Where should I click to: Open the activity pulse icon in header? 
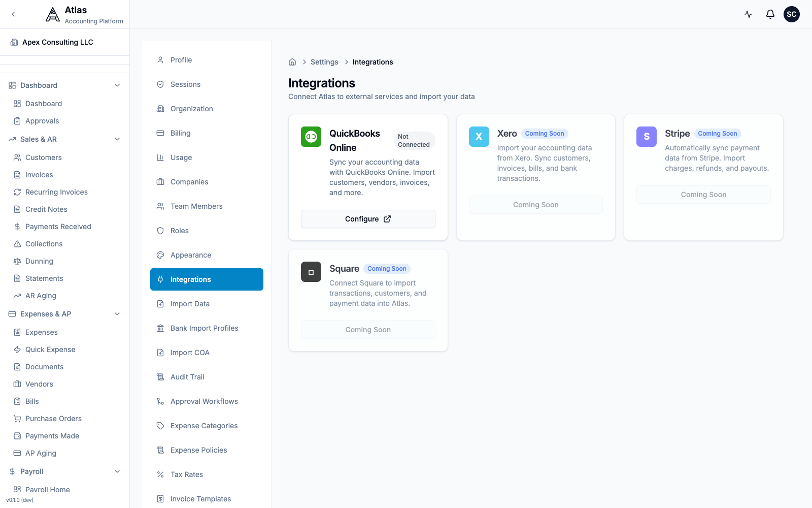pos(748,14)
